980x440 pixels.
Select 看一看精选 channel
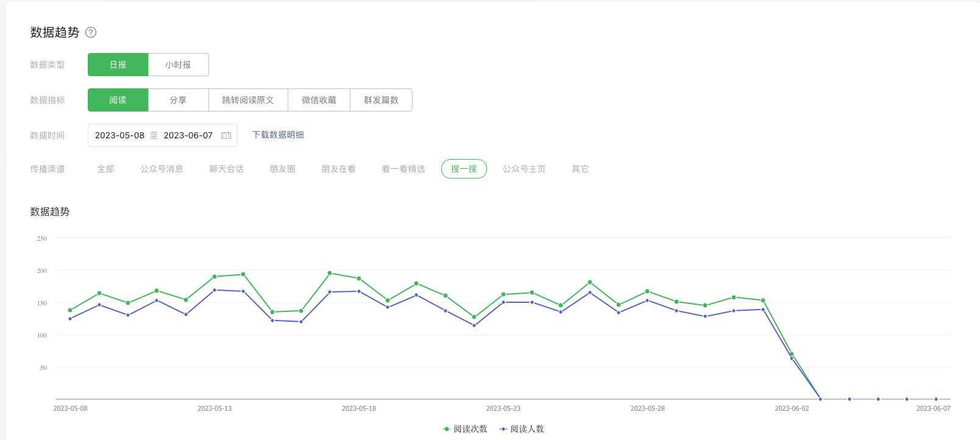point(403,169)
